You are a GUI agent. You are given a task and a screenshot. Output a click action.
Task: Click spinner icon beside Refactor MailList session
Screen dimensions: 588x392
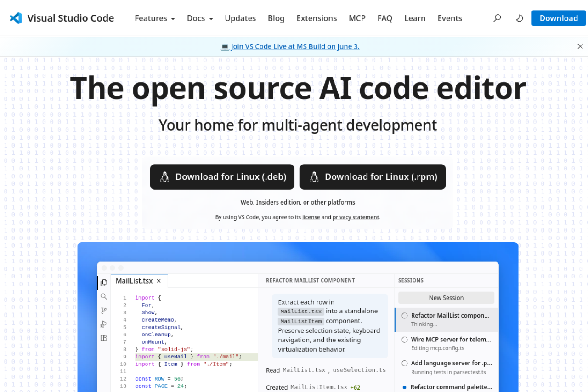[405, 316]
